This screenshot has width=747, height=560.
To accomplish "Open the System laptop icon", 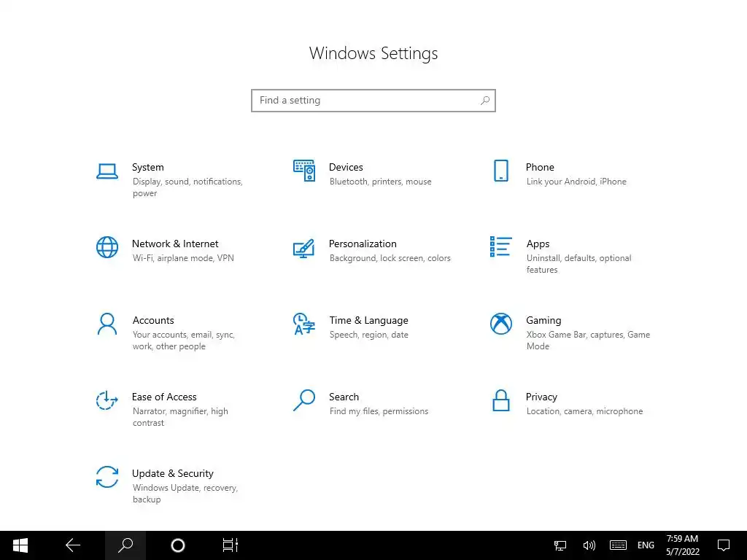I will pos(107,171).
